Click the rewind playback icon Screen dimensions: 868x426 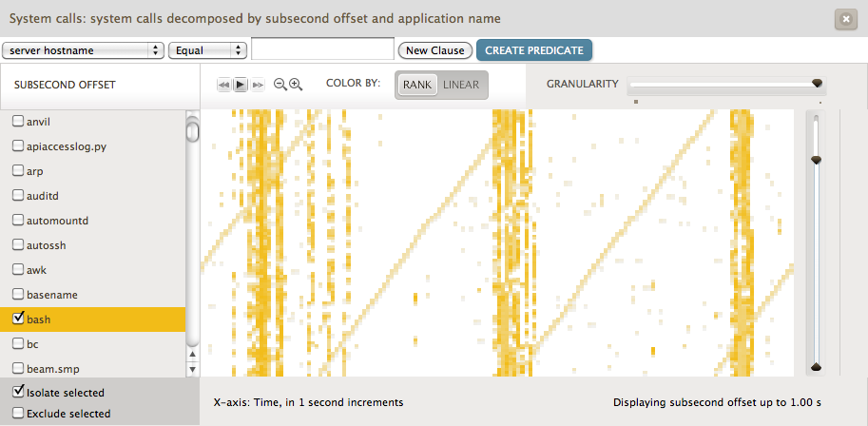click(224, 85)
